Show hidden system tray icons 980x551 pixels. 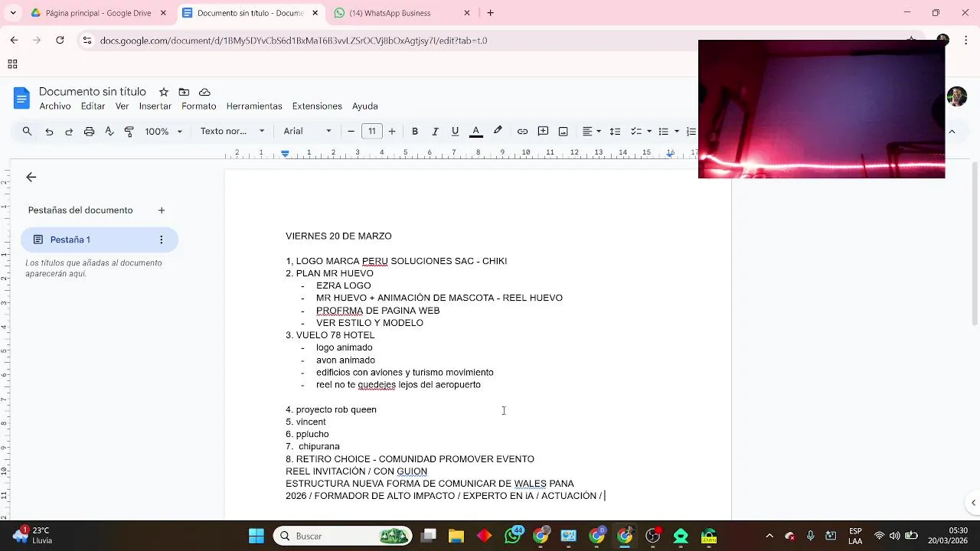tap(769, 536)
